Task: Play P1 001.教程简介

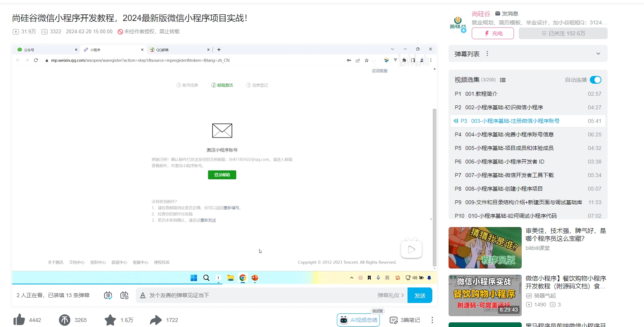Action: [x=528, y=94]
